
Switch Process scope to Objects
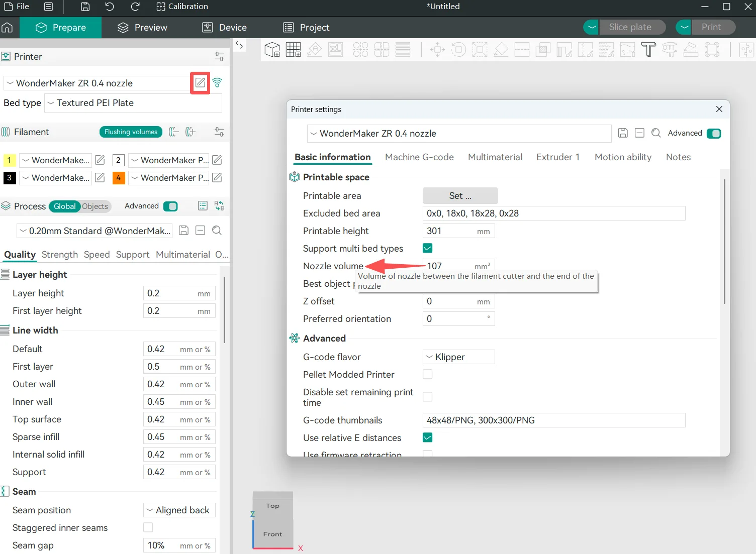point(95,206)
